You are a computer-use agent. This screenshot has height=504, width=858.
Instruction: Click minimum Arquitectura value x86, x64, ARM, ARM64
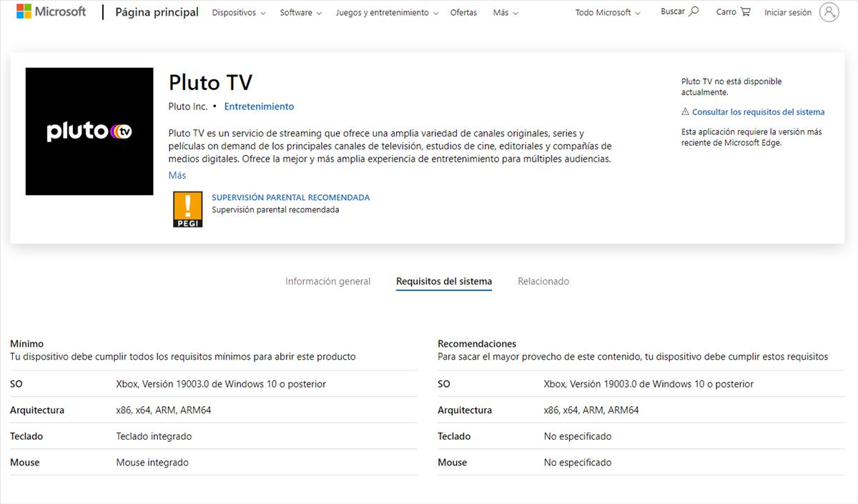coord(164,410)
